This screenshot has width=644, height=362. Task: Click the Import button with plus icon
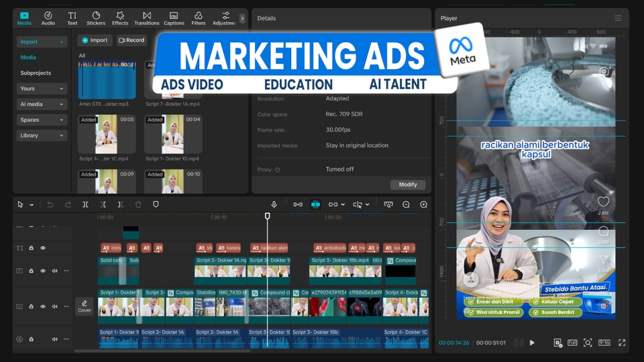[95, 40]
